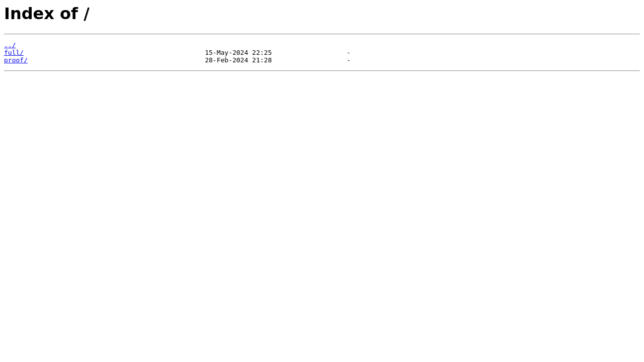Click the 21:28 timestamp for proof/
644x362 pixels.
[x=262, y=60]
